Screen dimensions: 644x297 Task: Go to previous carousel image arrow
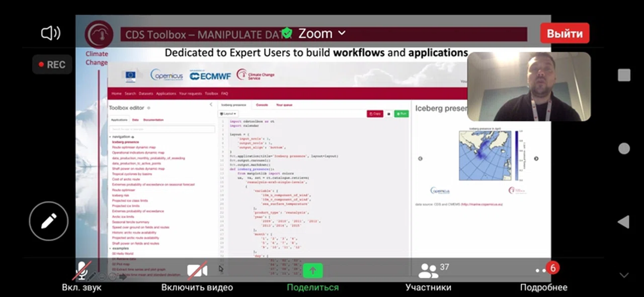click(x=420, y=159)
